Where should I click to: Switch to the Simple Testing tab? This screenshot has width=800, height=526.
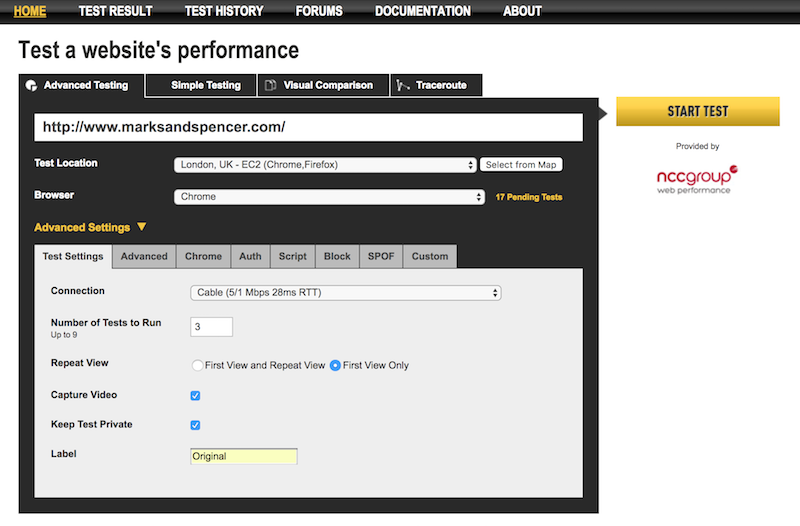pos(201,85)
